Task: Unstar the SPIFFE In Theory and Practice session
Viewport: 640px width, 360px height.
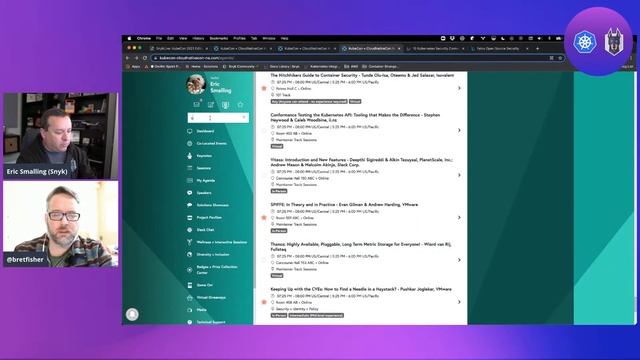Action: click(x=264, y=218)
